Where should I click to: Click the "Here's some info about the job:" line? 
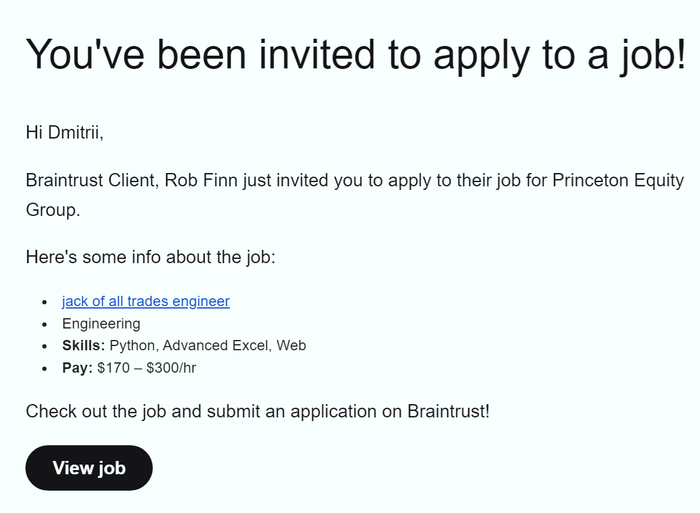150,257
